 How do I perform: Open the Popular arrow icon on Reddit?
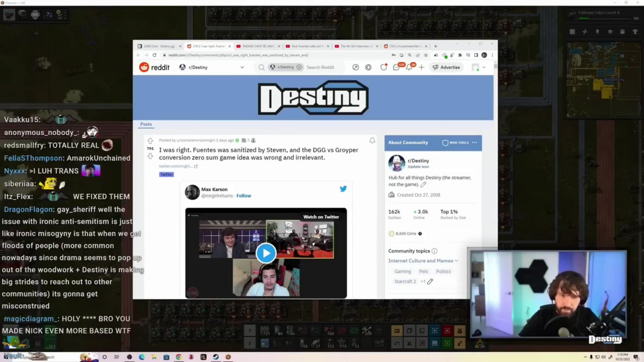click(x=356, y=67)
